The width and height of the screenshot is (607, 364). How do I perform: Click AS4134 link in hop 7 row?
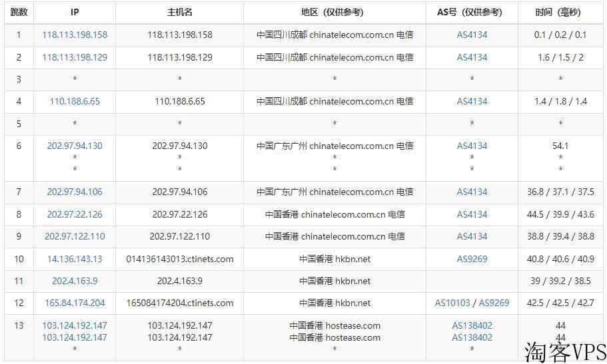click(x=472, y=192)
